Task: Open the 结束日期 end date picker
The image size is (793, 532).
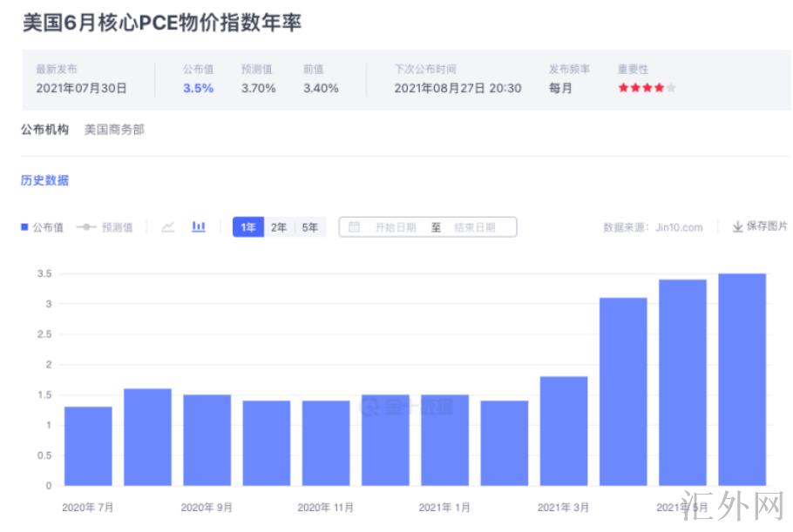Action: [474, 227]
